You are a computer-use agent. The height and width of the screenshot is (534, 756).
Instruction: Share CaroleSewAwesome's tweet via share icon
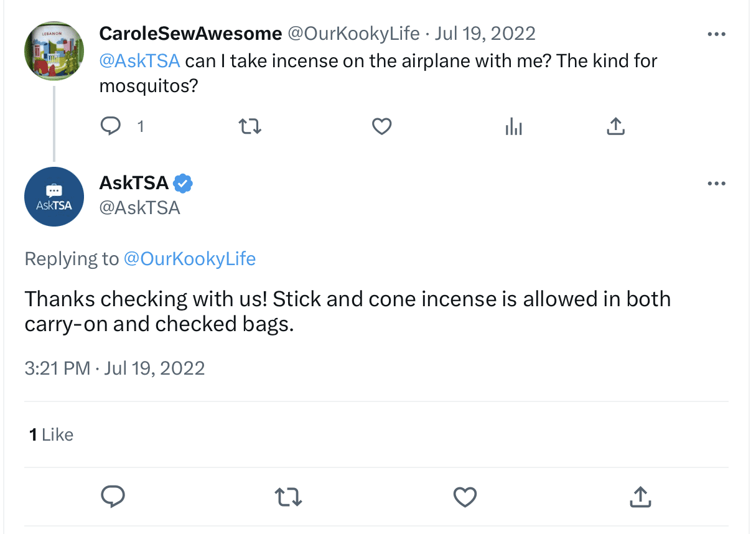(x=615, y=126)
